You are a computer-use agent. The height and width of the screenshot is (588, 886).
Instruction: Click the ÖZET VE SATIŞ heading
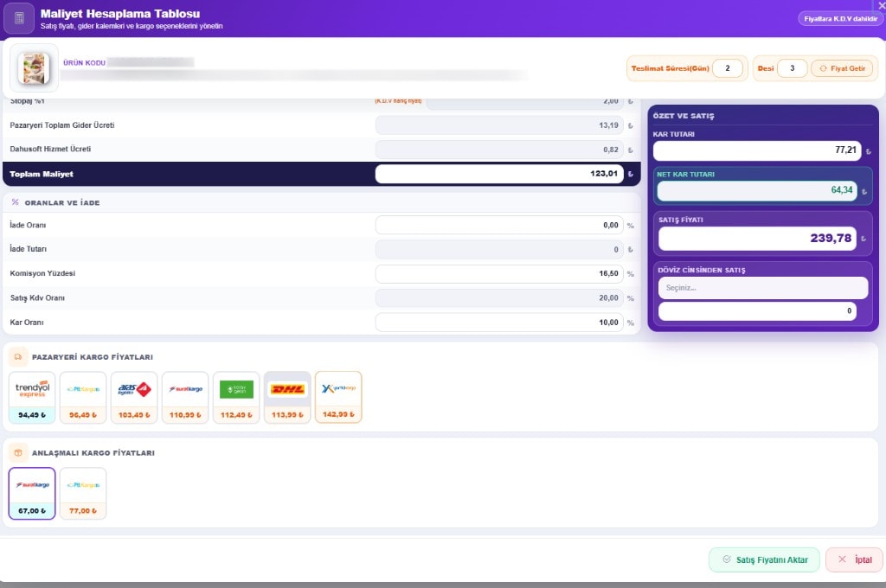684,116
